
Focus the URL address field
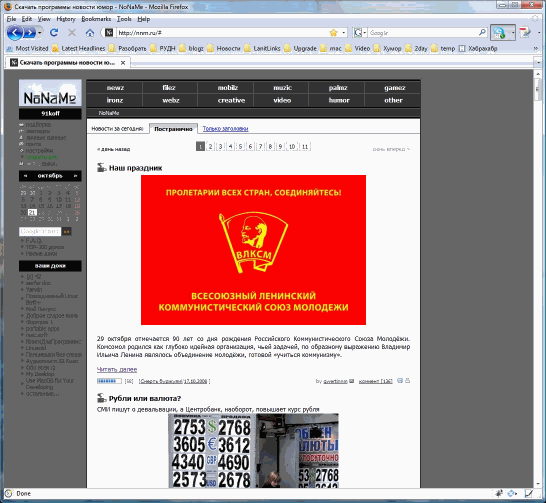(221, 33)
